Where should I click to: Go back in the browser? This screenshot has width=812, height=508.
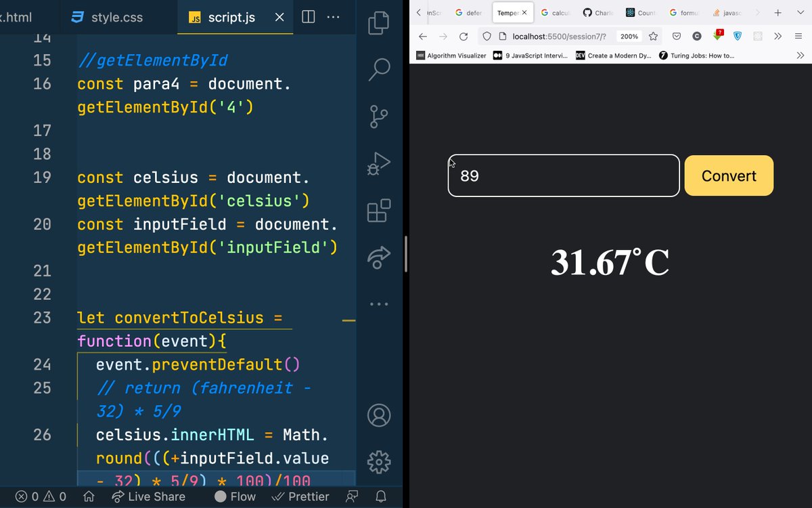[423, 36]
